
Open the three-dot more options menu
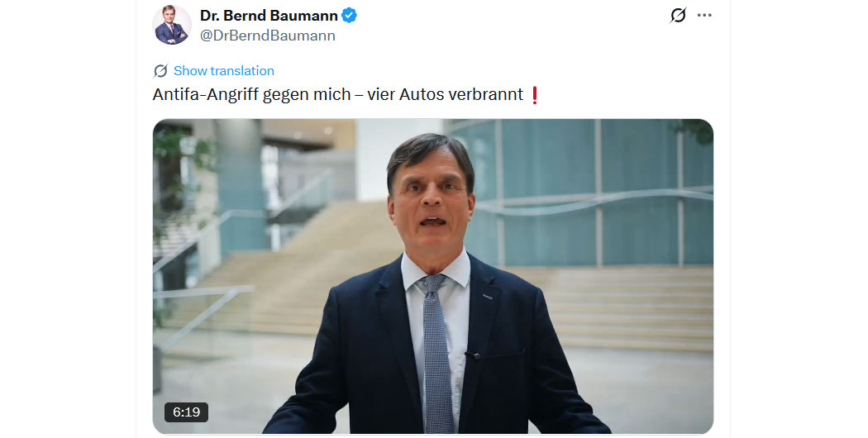[704, 15]
